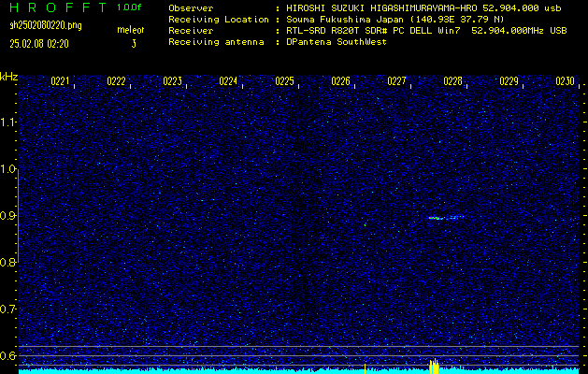Click the 0.7 kHz frequency axis label
The height and width of the screenshot is (374, 588).
click(x=8, y=309)
